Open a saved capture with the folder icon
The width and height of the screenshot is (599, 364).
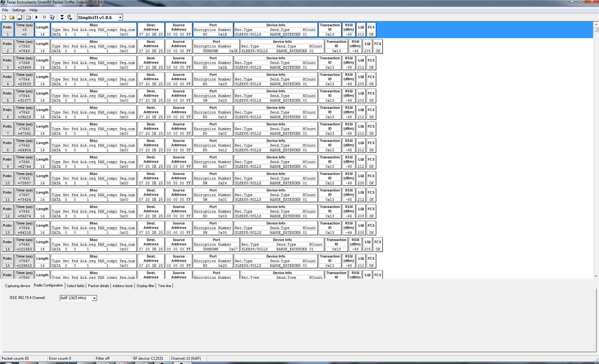pyautogui.click(x=11, y=17)
